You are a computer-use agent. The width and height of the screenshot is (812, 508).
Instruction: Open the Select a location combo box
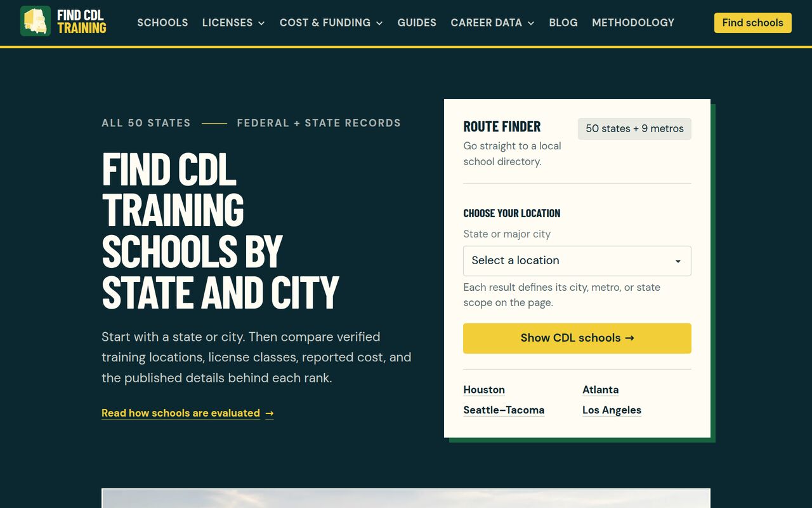(x=577, y=261)
